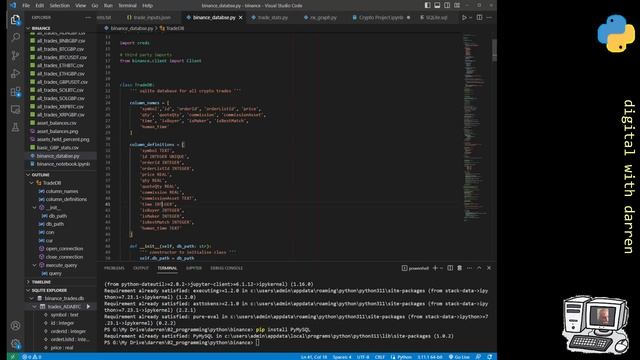Image resolution: width=640 pixels, height=360 pixels.
Task: Click the Customize Layout icon
Action: point(457,5)
